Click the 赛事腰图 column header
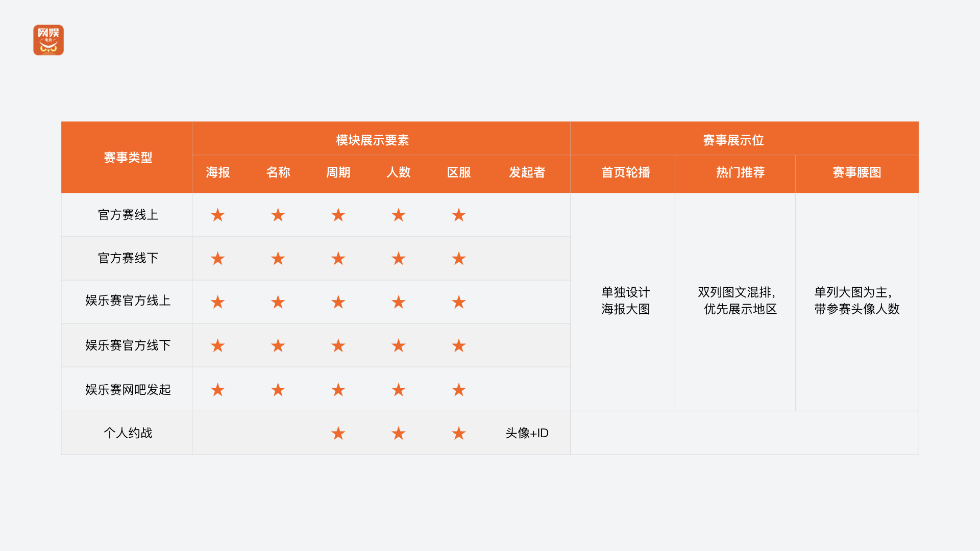 (857, 172)
